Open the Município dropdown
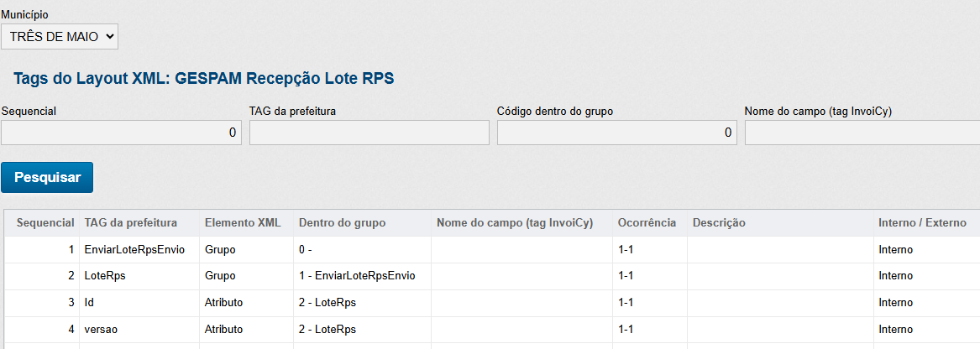 tap(60, 37)
